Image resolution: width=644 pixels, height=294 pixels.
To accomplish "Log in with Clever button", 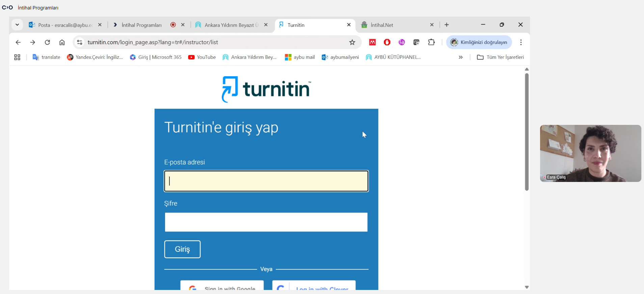I will (314, 286).
